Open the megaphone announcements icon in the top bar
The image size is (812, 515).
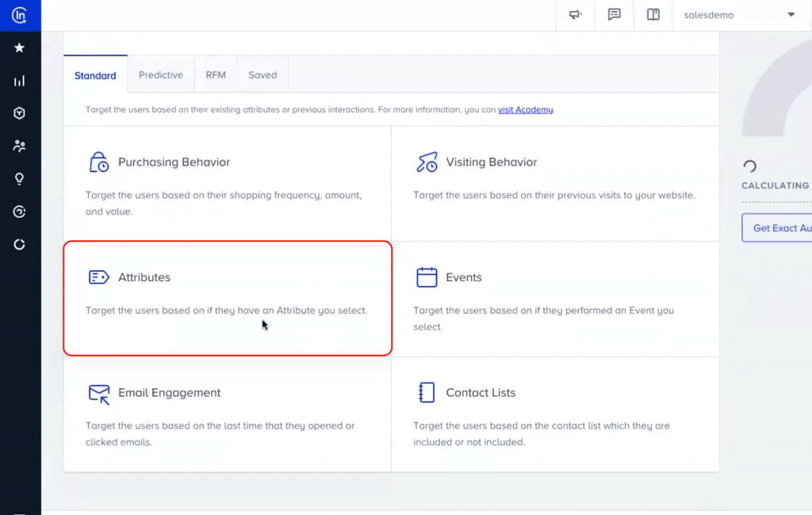[575, 15]
